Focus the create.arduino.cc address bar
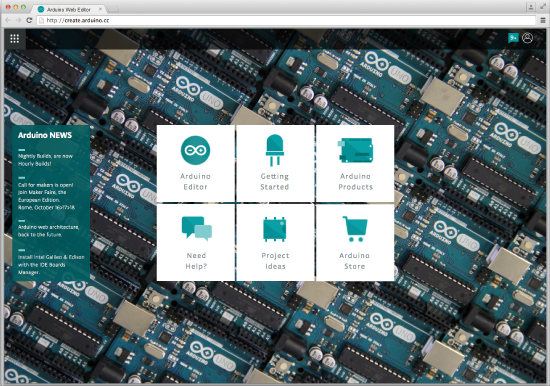Image resolution: width=550 pixels, height=386 pixels. pos(286,20)
